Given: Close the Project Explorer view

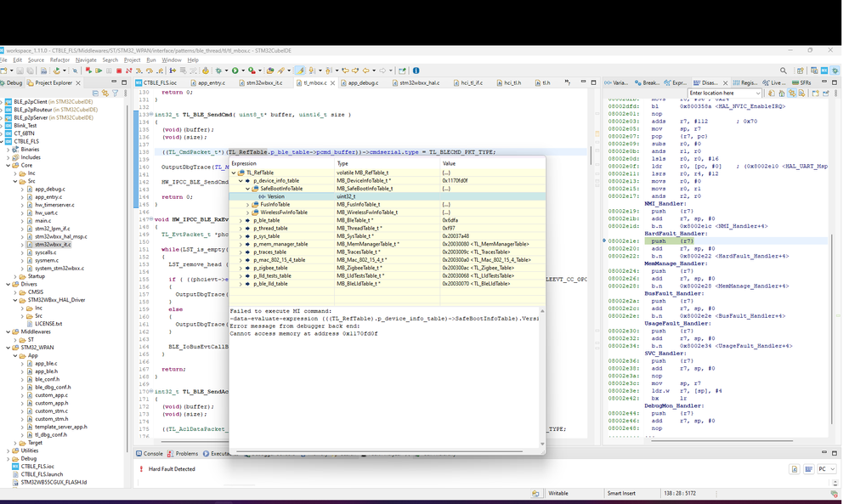Looking at the screenshot, I should [x=78, y=82].
